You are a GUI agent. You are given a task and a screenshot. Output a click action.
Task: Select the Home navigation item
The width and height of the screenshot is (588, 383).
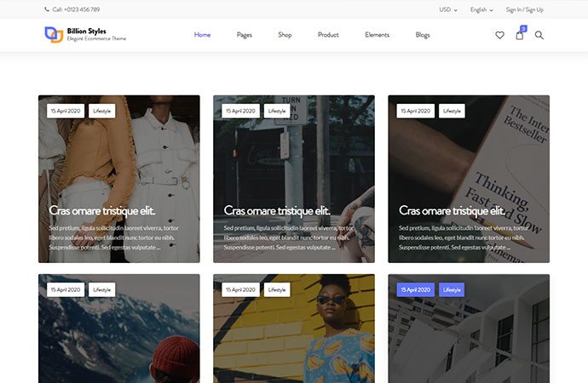(202, 35)
